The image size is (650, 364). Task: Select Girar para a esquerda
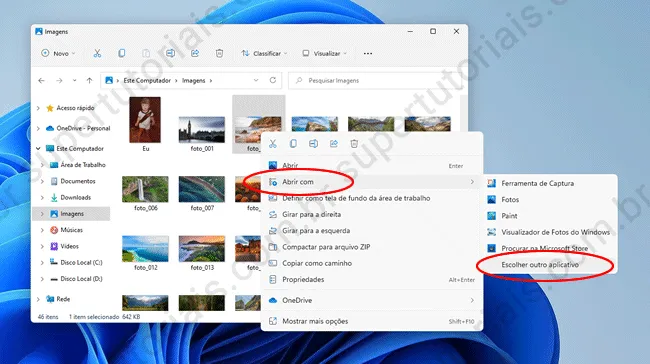point(372,231)
